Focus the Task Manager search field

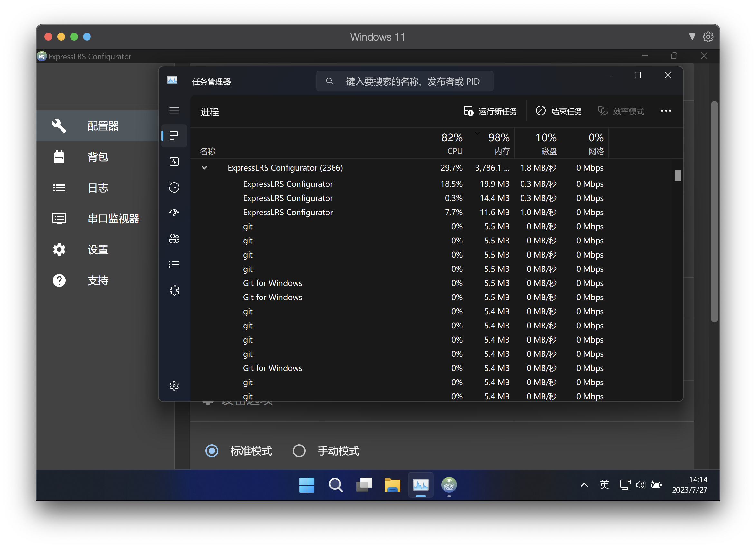[404, 81]
